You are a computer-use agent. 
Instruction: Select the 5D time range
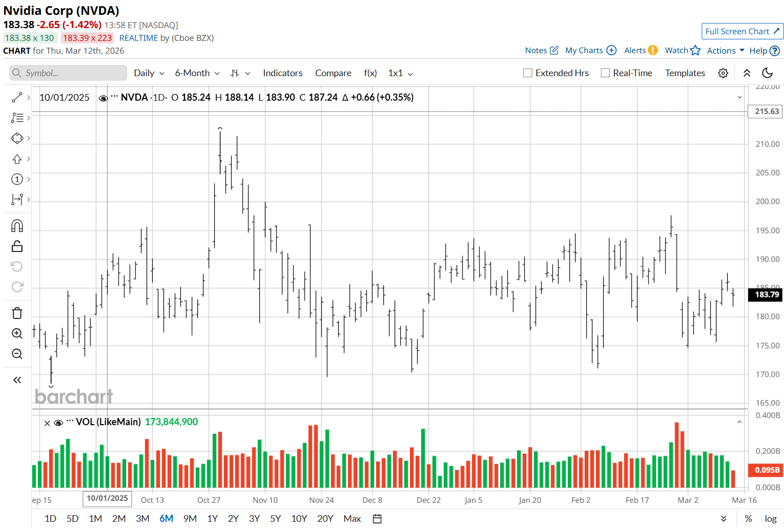coord(73,519)
